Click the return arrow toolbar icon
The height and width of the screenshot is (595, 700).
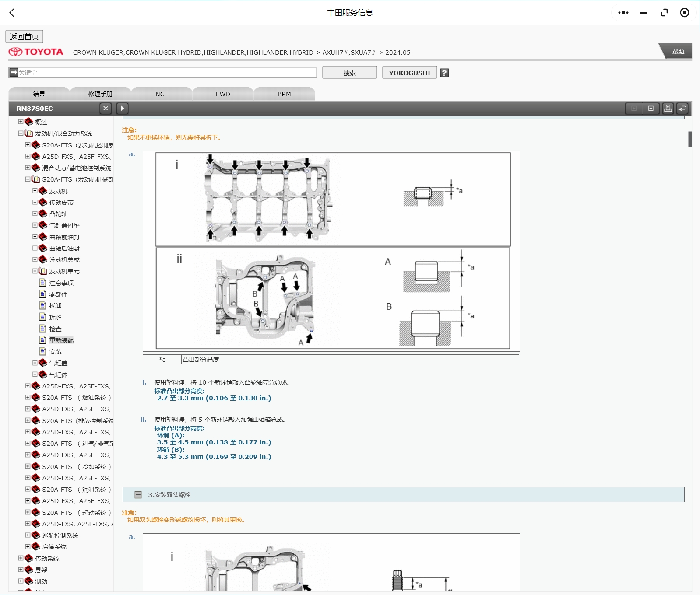coord(682,108)
